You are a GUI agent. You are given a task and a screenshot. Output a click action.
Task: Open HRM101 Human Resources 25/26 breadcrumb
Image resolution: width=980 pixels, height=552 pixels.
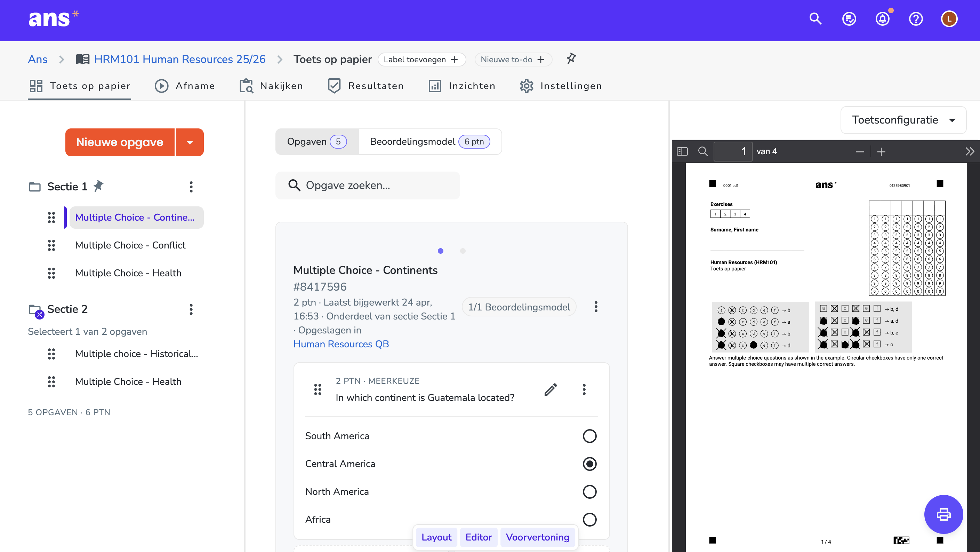tap(179, 59)
